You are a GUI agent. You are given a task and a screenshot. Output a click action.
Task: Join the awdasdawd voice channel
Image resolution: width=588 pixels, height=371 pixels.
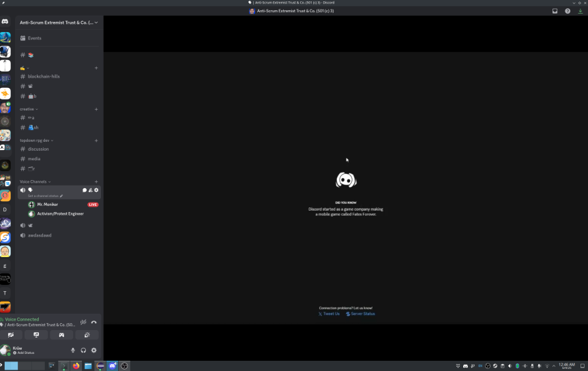coord(59,235)
